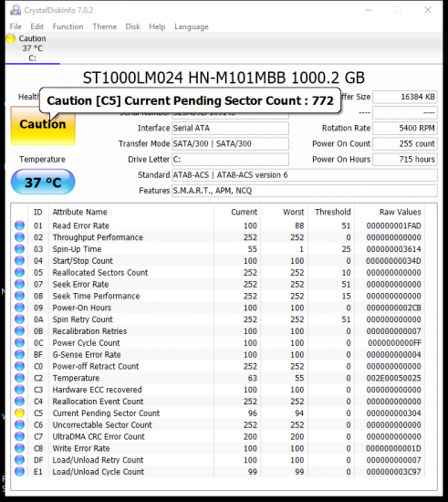Click the Current column header

pos(245,212)
